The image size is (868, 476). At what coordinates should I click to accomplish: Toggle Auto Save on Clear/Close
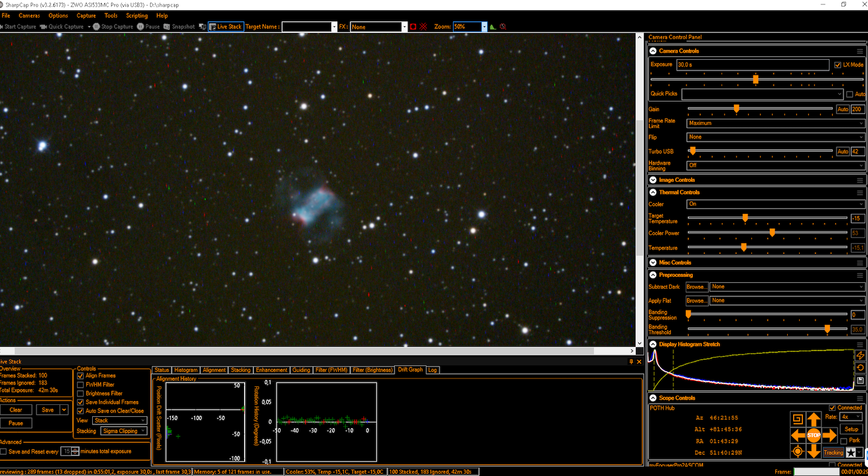click(x=80, y=411)
